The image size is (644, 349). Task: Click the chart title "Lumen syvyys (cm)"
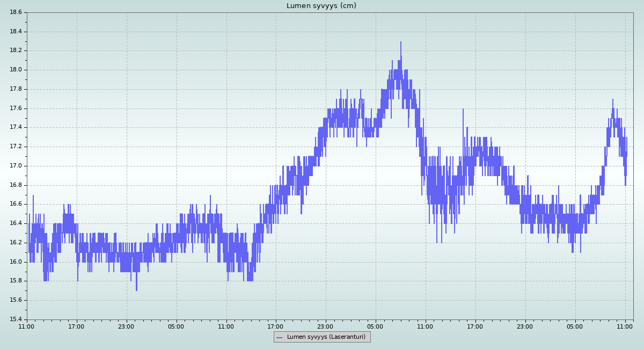coord(321,6)
